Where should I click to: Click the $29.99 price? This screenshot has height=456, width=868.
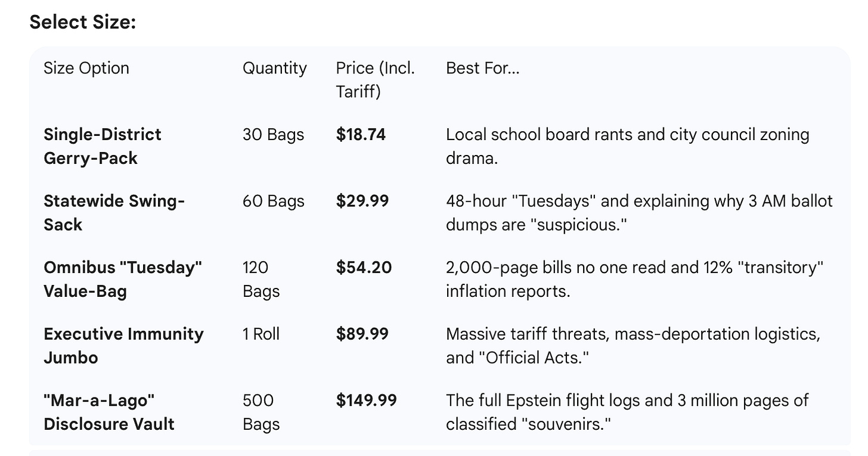[362, 201]
